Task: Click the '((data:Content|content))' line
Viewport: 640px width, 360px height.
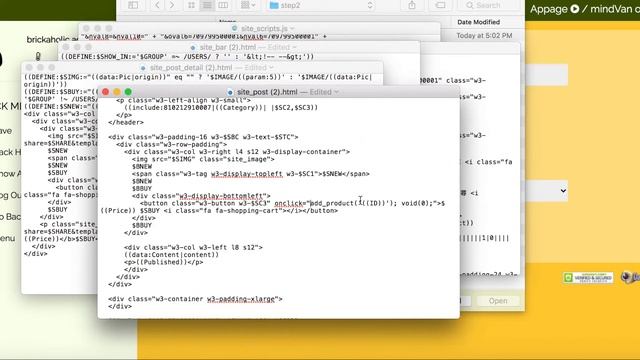Action: click(171, 255)
